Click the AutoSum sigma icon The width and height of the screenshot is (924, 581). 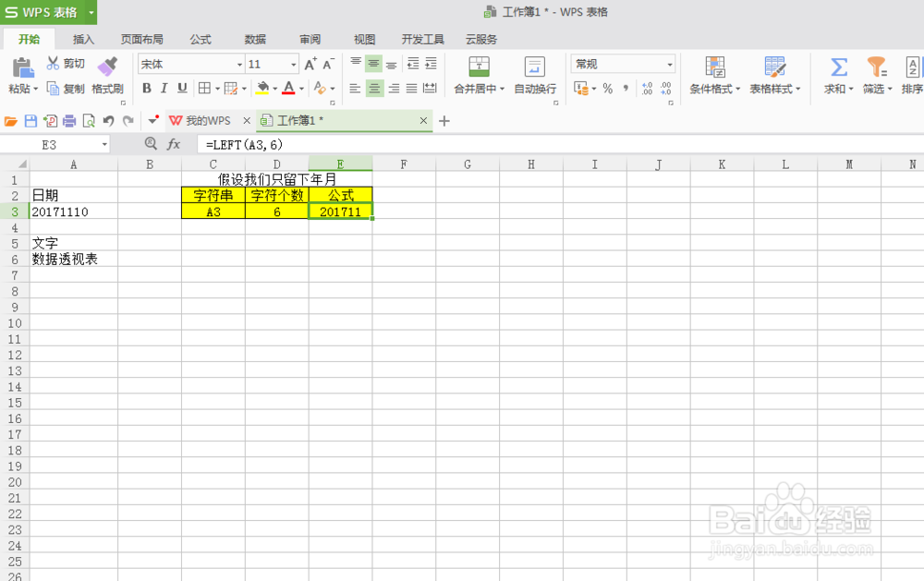(839, 67)
